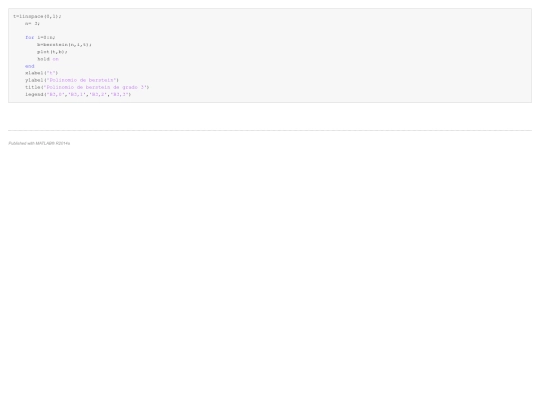Click the 'plot(t,b);' code line
The width and height of the screenshot is (540, 405).
click(x=52, y=52)
